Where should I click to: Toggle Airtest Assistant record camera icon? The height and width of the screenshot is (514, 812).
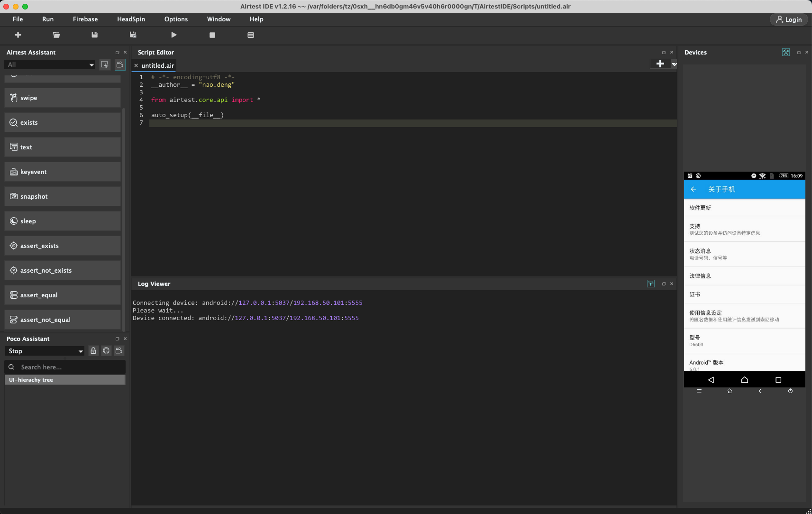(120, 64)
